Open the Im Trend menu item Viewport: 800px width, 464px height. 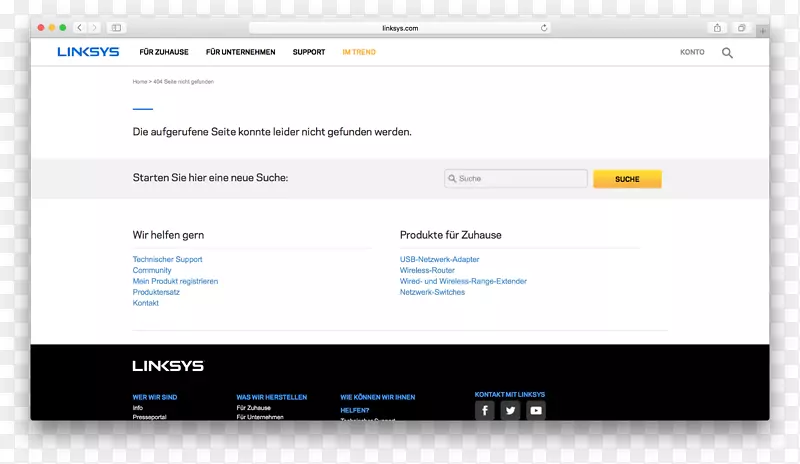(x=359, y=52)
